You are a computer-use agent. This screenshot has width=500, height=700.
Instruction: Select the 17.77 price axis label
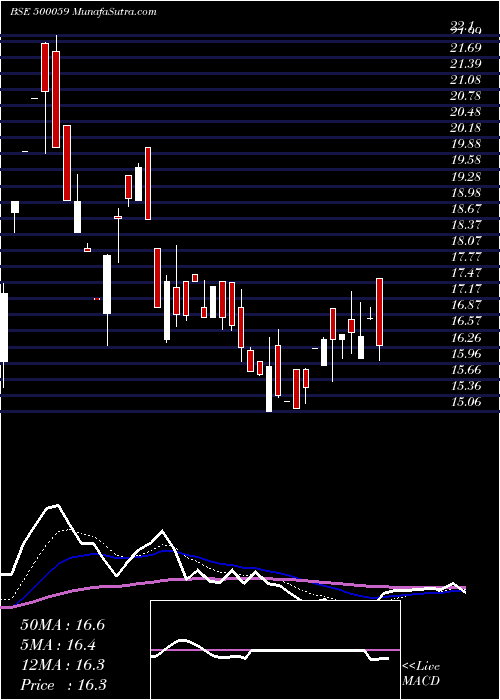tap(466, 257)
